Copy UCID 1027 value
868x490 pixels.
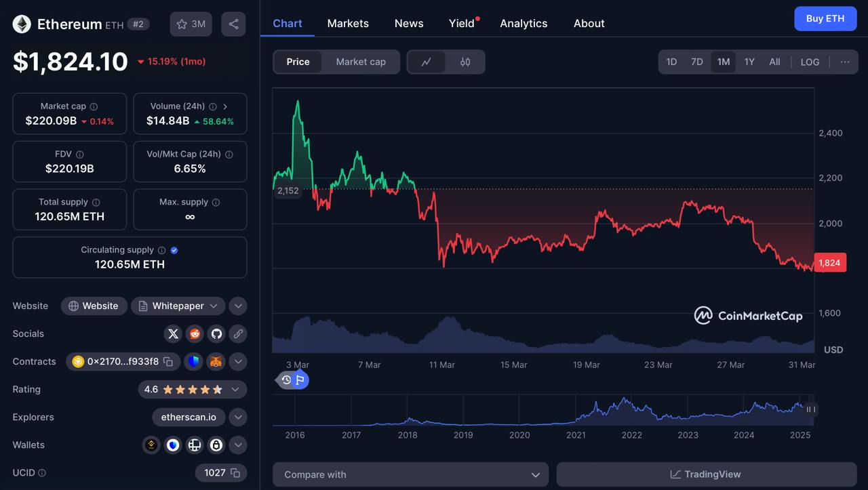[x=235, y=473]
